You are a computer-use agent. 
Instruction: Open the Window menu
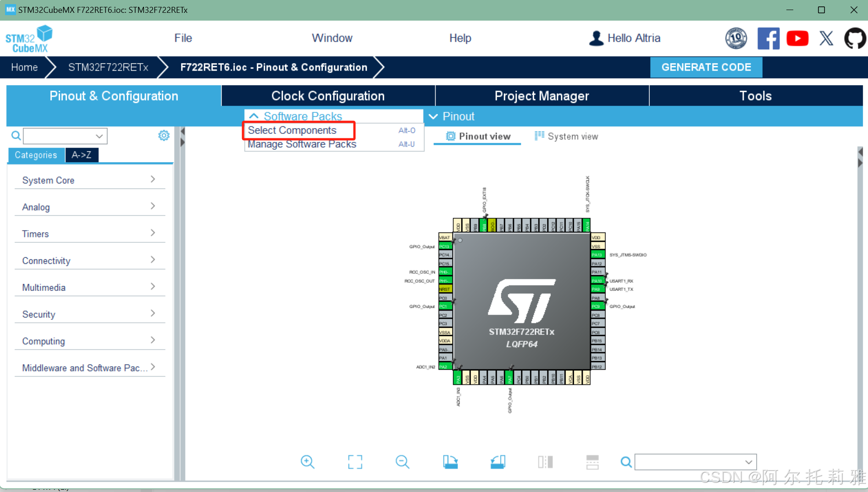click(332, 38)
